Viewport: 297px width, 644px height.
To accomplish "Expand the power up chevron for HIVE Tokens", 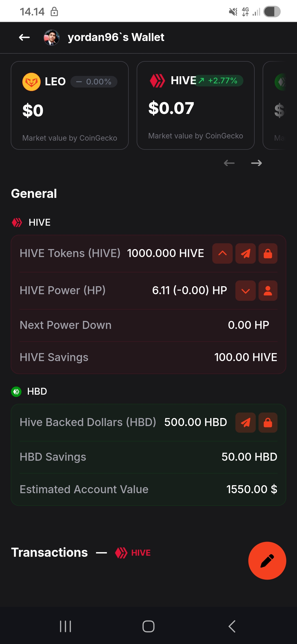I will tap(222, 253).
